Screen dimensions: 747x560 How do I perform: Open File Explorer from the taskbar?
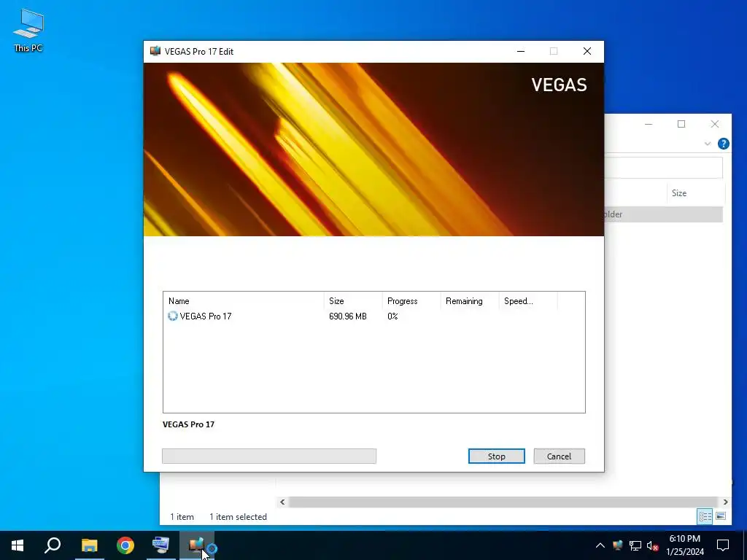tap(89, 545)
